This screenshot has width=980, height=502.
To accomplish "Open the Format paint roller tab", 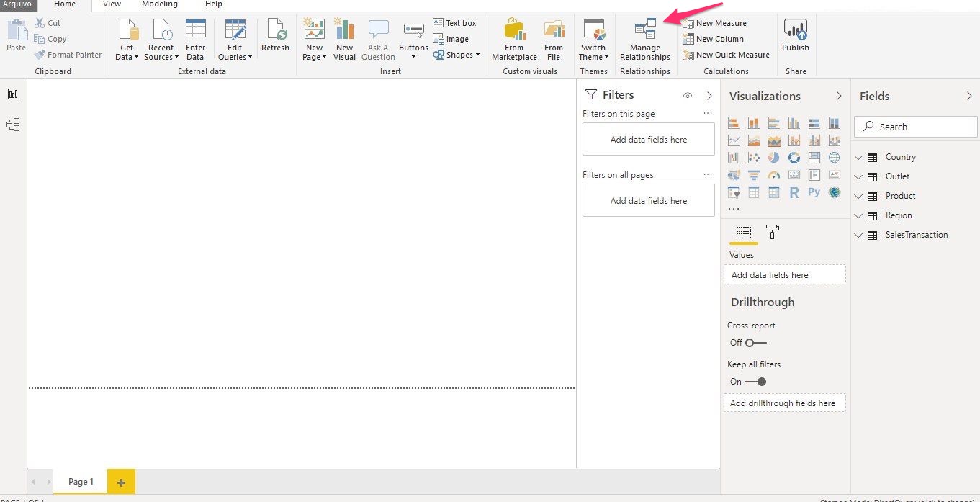I will pyautogui.click(x=773, y=232).
